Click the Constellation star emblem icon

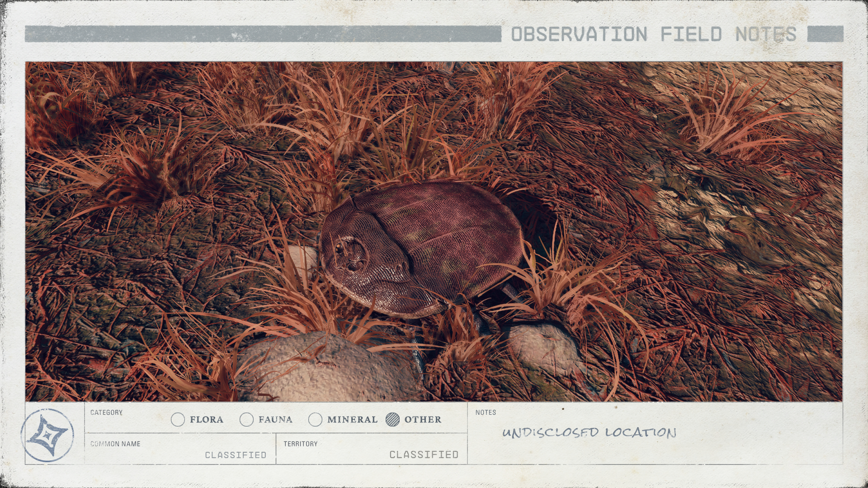(47, 435)
